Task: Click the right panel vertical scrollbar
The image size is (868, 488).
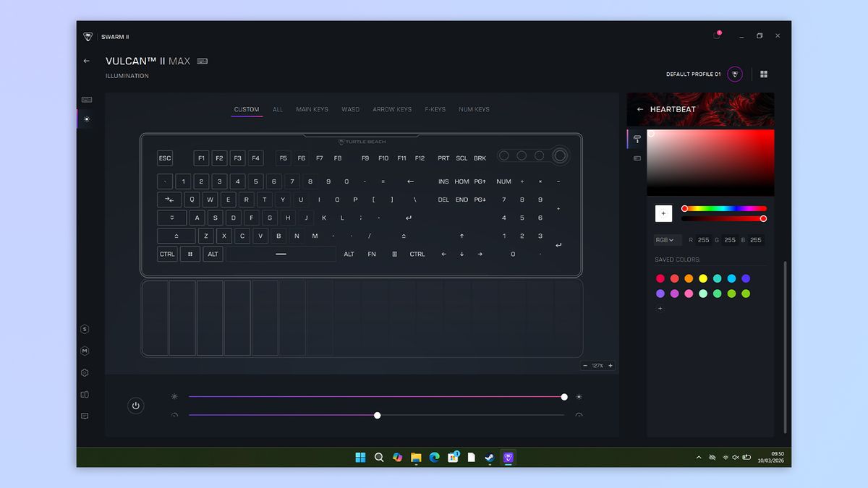Action: pos(785,346)
